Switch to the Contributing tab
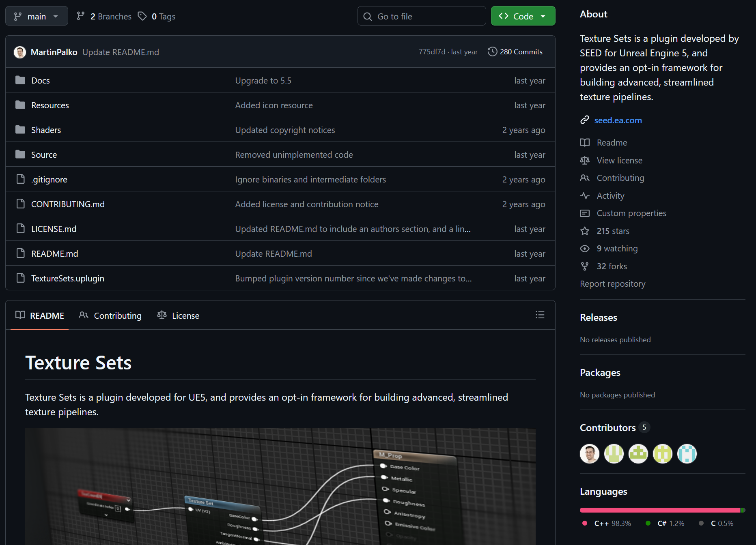 [x=110, y=315]
